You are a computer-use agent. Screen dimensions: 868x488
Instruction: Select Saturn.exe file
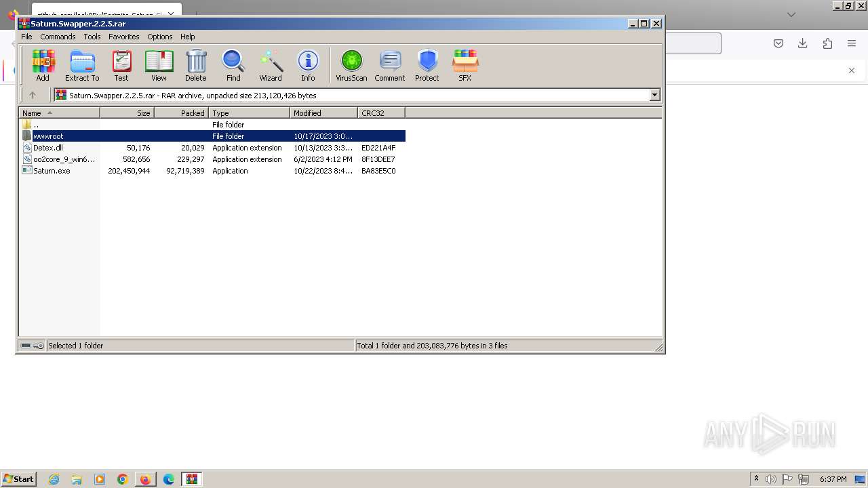(212, 171)
